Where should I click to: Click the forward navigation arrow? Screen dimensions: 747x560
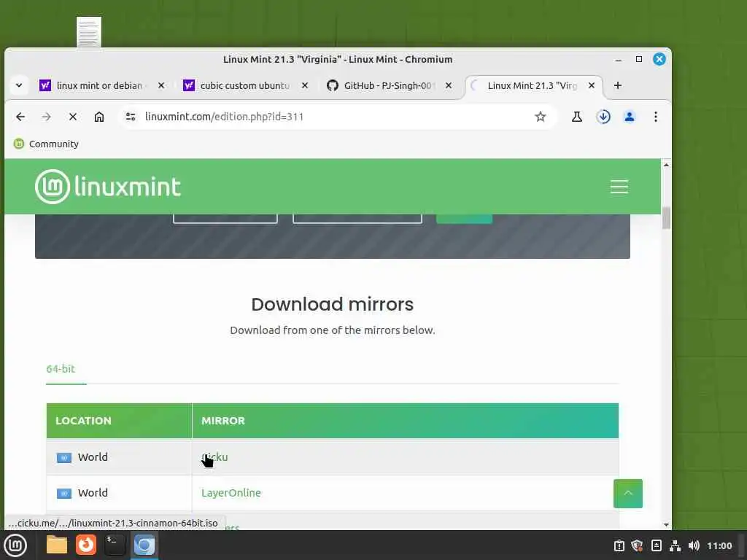click(46, 117)
